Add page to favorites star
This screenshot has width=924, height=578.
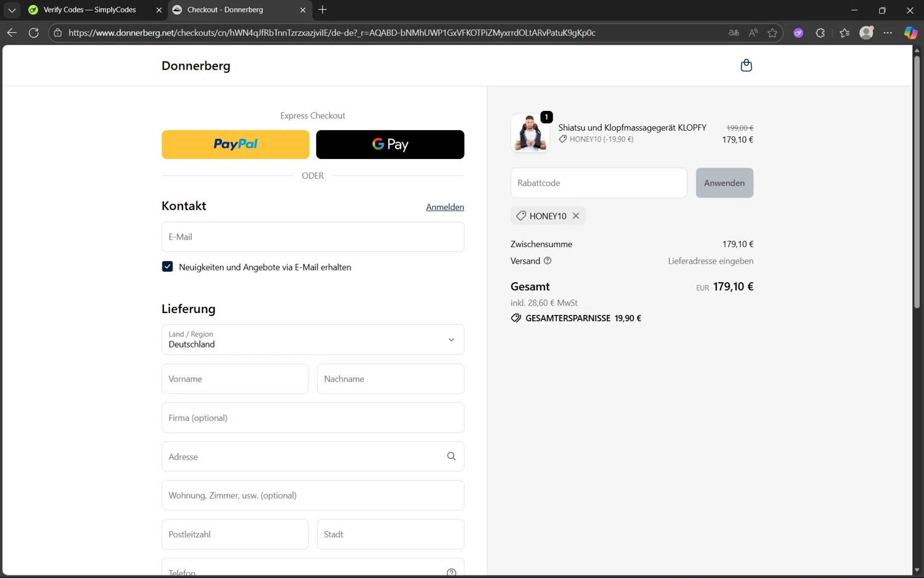772,33
